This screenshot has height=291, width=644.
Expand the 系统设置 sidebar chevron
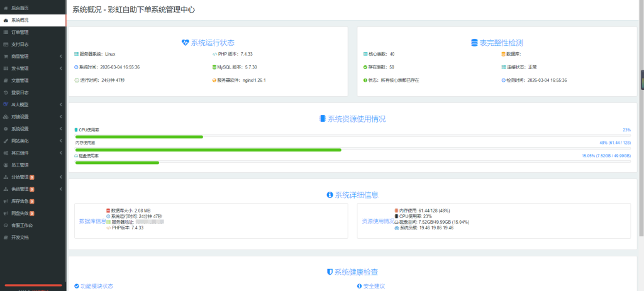point(60,129)
